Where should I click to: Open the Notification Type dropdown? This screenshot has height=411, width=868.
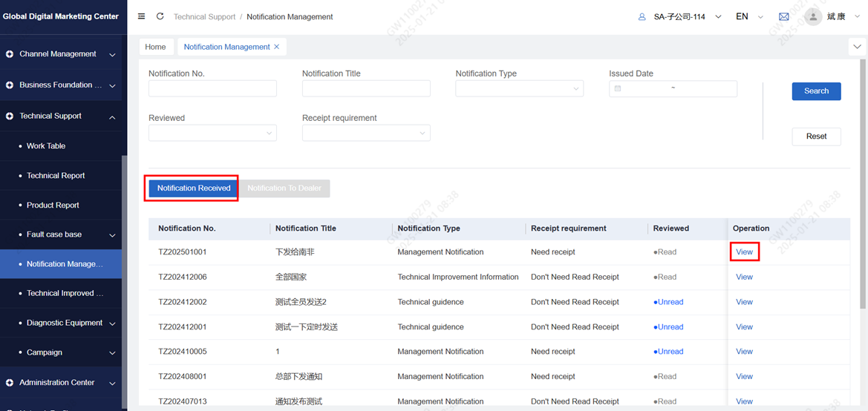(519, 89)
